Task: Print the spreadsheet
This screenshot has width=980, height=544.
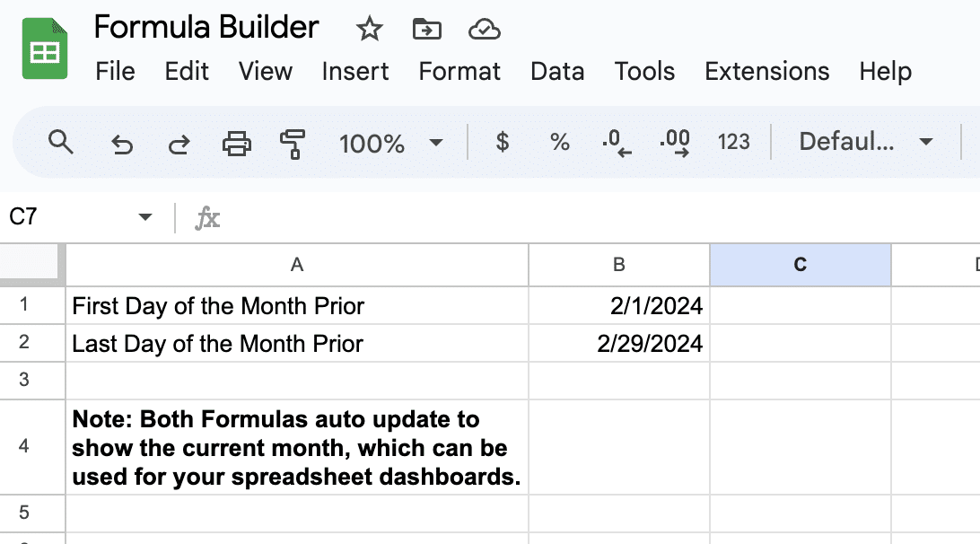Action: pyautogui.click(x=236, y=142)
